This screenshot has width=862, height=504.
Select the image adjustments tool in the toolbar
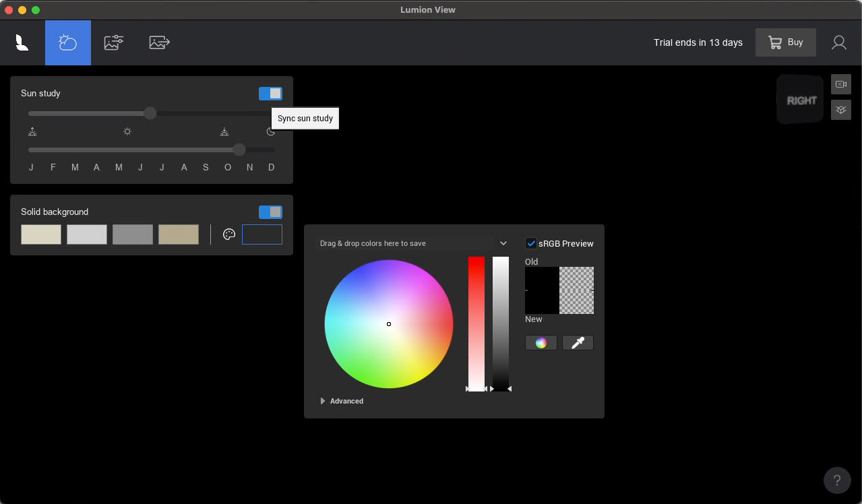pyautogui.click(x=113, y=42)
